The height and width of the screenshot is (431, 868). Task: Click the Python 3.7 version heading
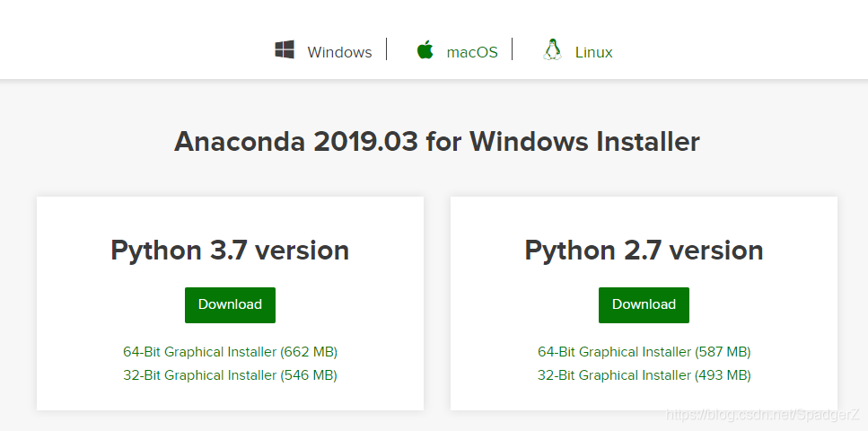click(230, 250)
